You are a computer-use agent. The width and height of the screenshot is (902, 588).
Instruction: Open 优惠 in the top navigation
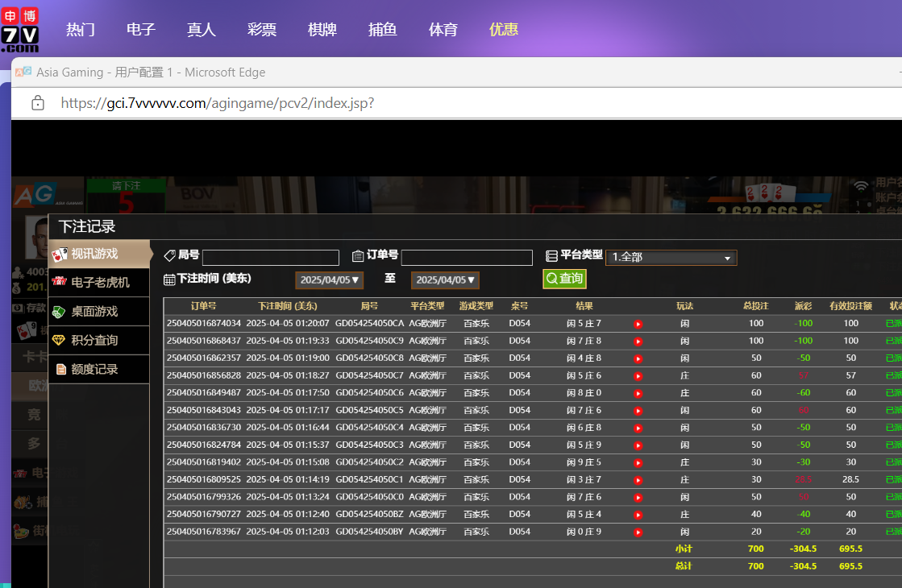click(x=504, y=30)
